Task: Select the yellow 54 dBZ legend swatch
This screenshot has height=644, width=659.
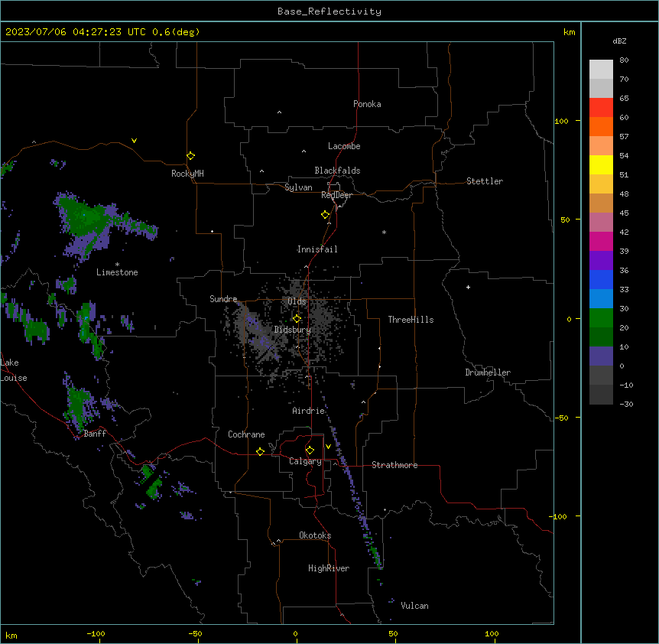Action: (601, 164)
